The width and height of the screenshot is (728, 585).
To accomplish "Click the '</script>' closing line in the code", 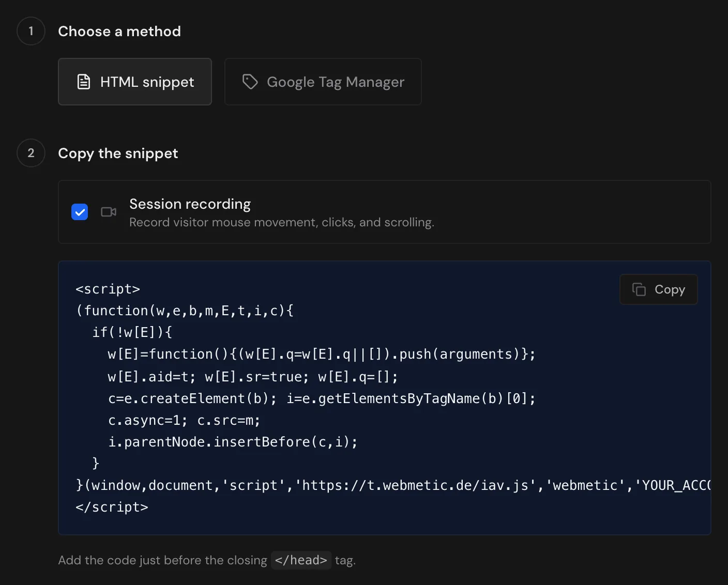I will (112, 507).
